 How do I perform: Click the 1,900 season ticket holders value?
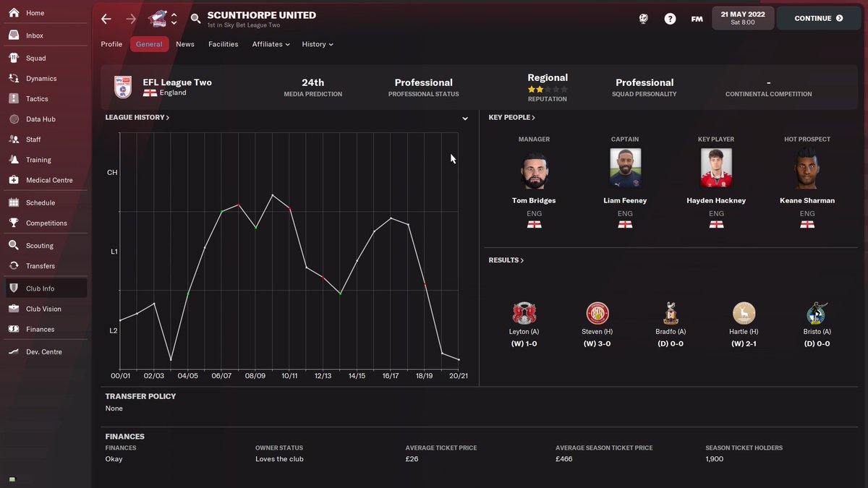pos(715,459)
